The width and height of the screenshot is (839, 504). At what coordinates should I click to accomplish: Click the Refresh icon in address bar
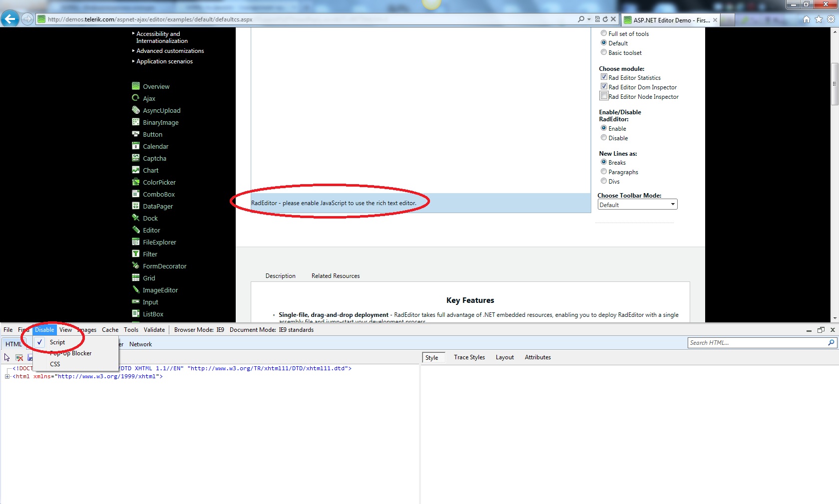coord(605,19)
